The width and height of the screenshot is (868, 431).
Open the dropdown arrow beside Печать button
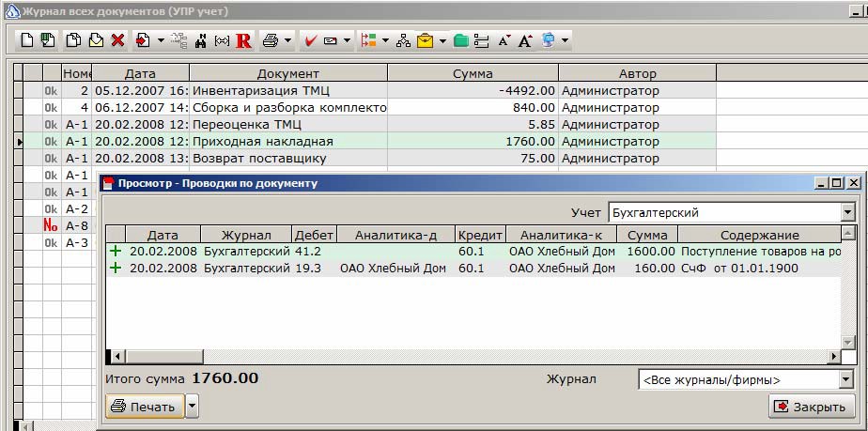pyautogui.click(x=192, y=408)
